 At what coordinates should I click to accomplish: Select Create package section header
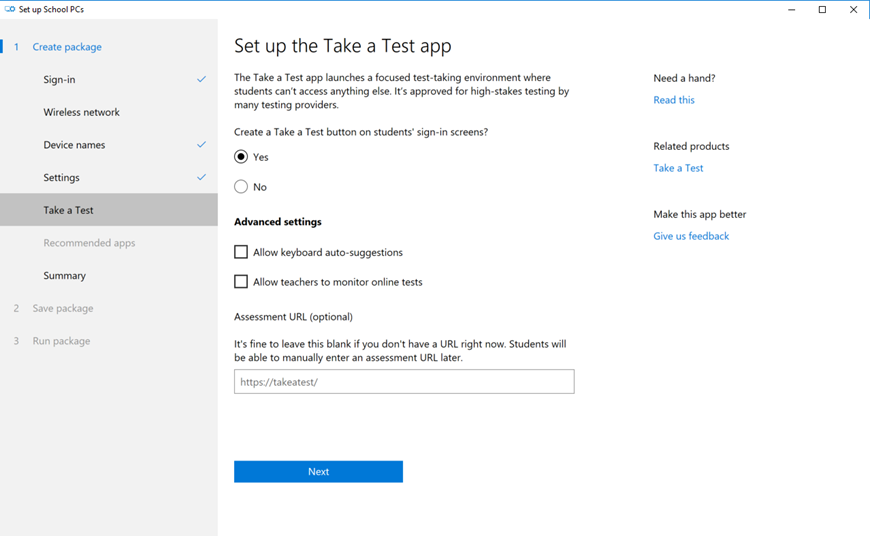[x=67, y=47]
